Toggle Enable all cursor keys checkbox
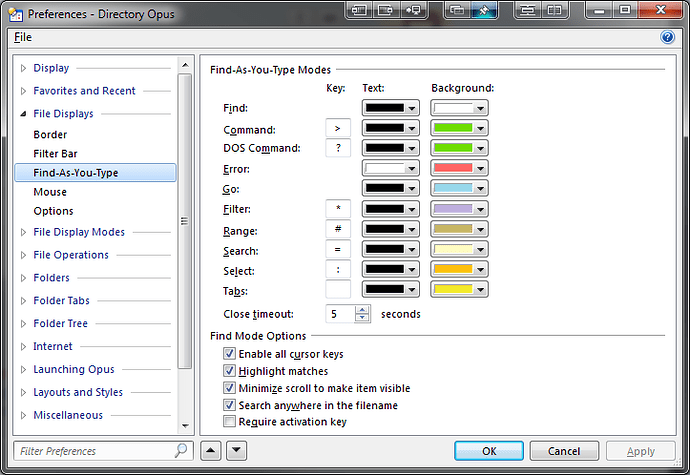The image size is (690, 475). (229, 353)
